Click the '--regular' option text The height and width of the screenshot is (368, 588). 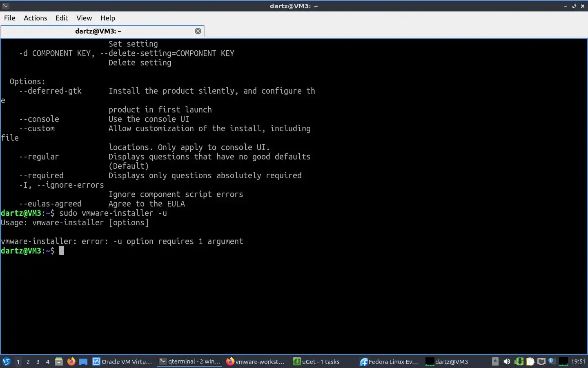tap(39, 157)
